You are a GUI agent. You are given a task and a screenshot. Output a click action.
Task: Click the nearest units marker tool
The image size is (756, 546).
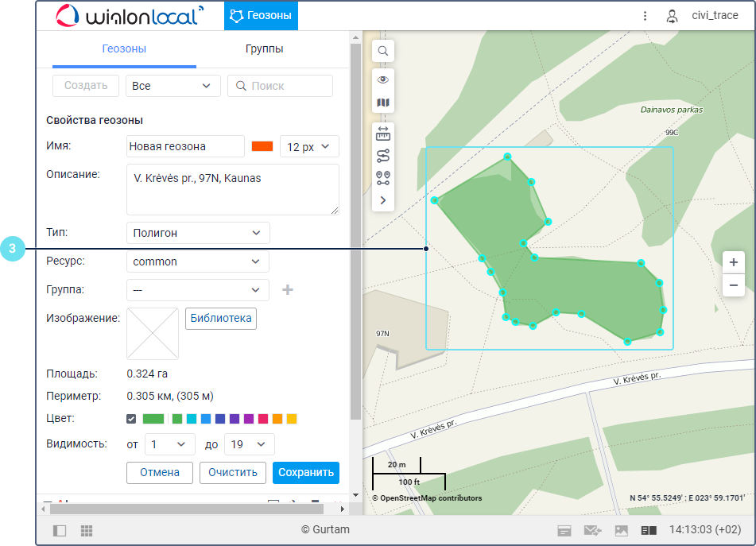[x=383, y=177]
